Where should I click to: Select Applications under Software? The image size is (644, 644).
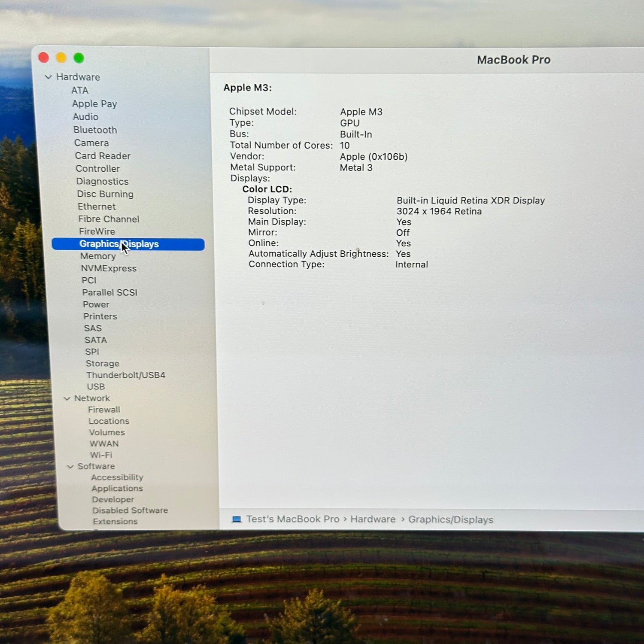[x=117, y=489]
